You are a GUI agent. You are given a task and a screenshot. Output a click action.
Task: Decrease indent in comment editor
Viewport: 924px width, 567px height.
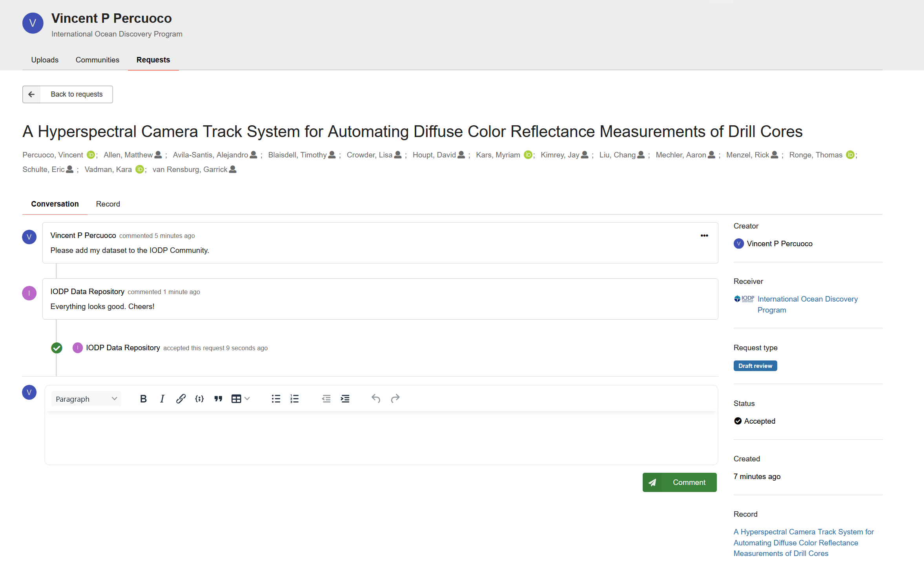click(326, 399)
